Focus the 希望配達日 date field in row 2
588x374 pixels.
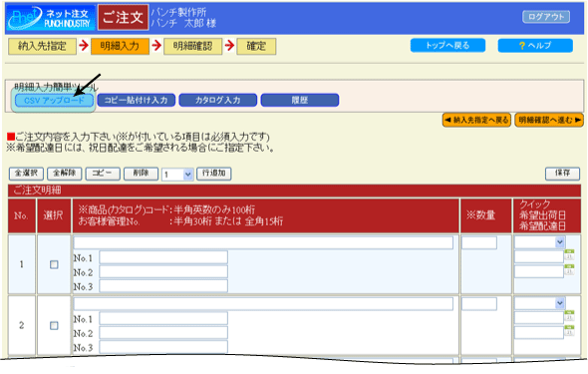pos(539,332)
